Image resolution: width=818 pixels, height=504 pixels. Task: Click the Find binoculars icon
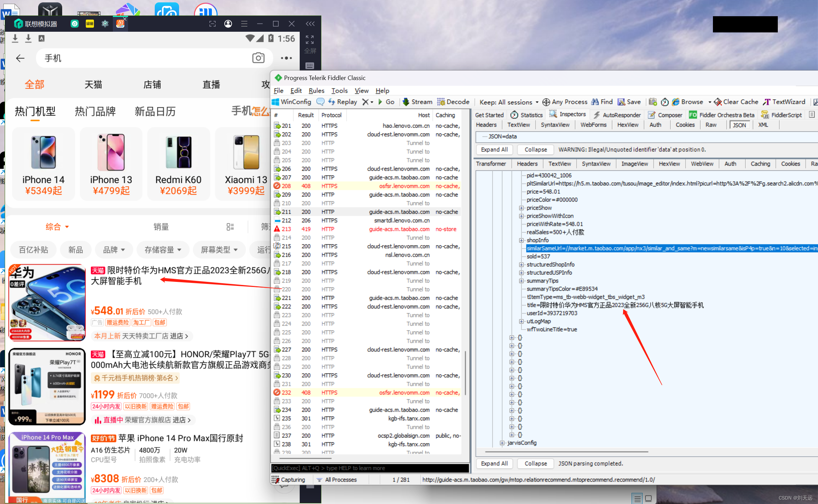[x=595, y=102]
